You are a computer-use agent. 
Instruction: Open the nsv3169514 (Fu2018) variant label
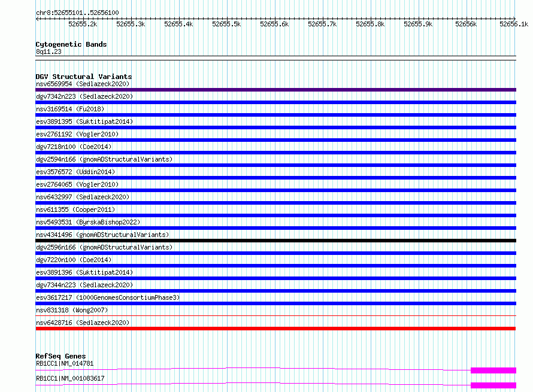coord(70,109)
